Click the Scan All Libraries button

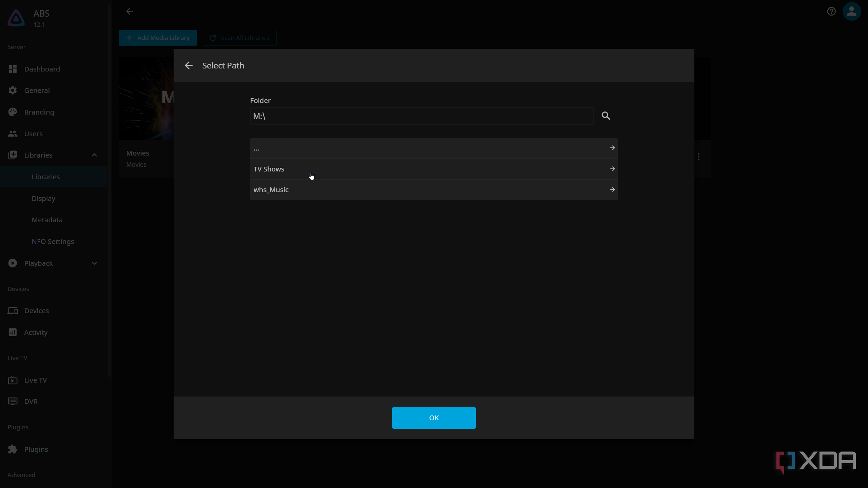tap(239, 38)
